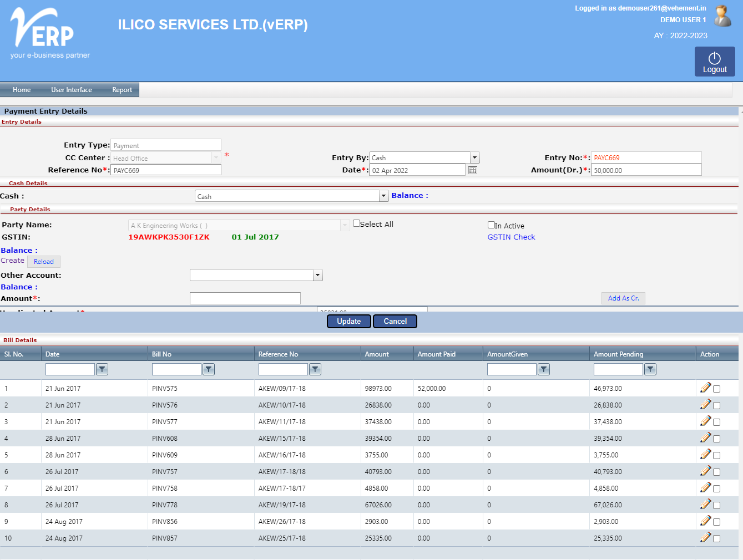Open the GSTIN Check link

pyautogui.click(x=511, y=237)
